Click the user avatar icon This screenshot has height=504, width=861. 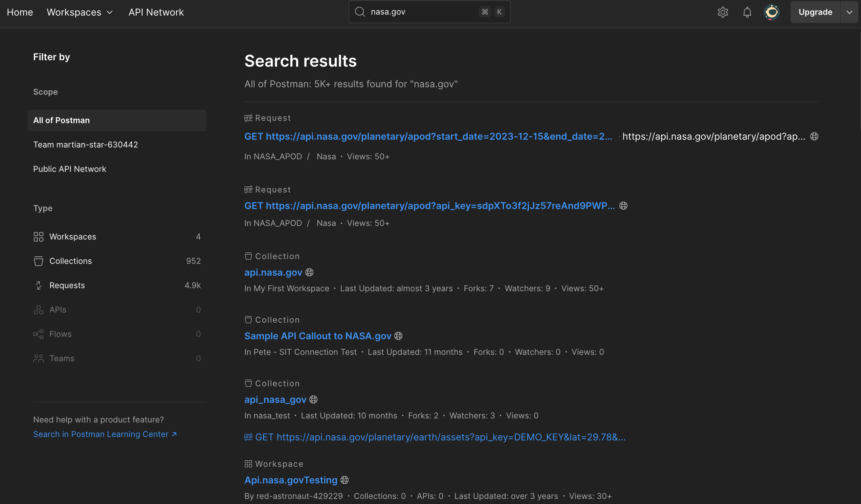(772, 12)
